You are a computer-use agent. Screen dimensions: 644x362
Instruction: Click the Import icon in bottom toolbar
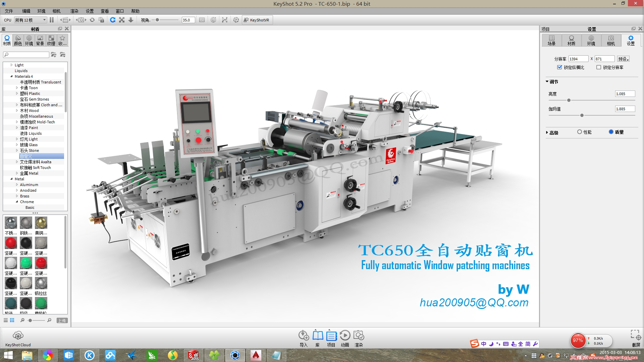304,336
